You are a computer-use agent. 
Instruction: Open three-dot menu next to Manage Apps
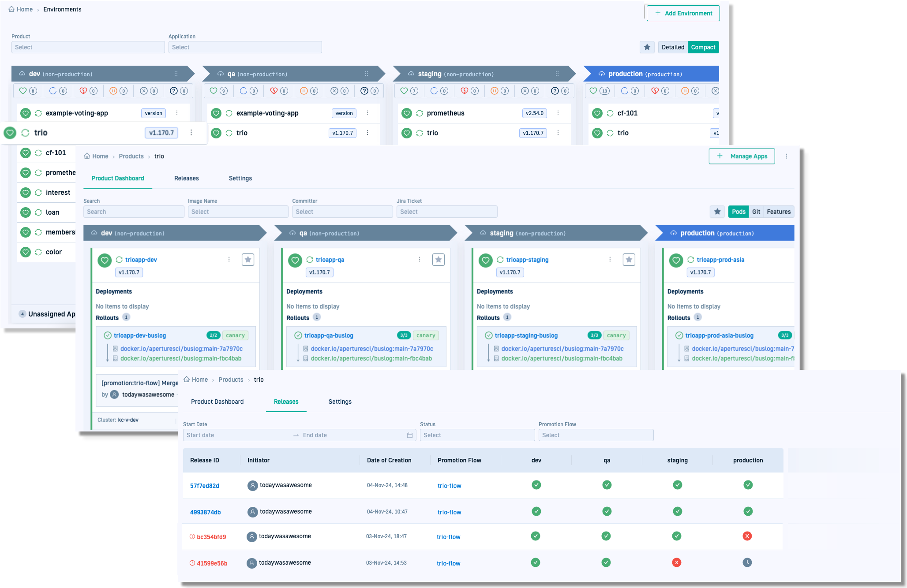click(786, 156)
